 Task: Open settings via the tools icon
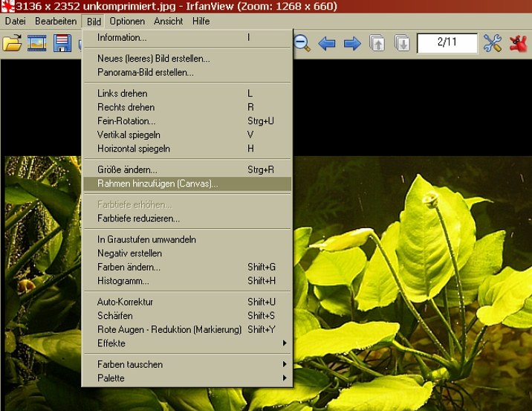[492, 43]
